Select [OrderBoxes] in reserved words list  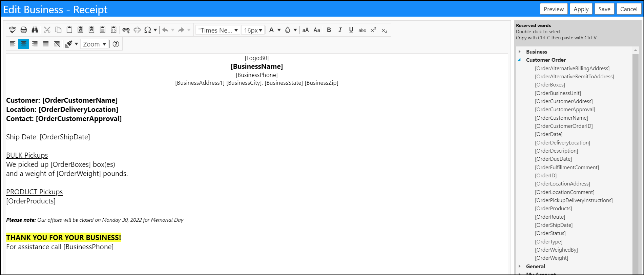[550, 85]
